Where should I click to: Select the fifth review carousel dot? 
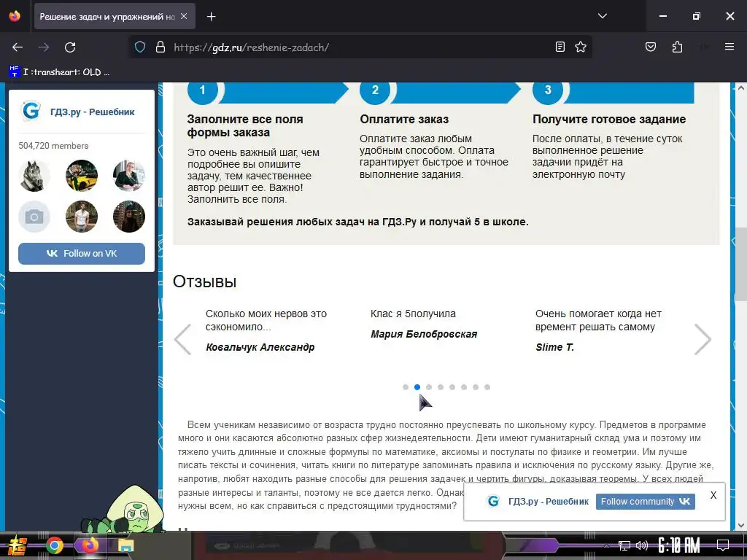452,387
